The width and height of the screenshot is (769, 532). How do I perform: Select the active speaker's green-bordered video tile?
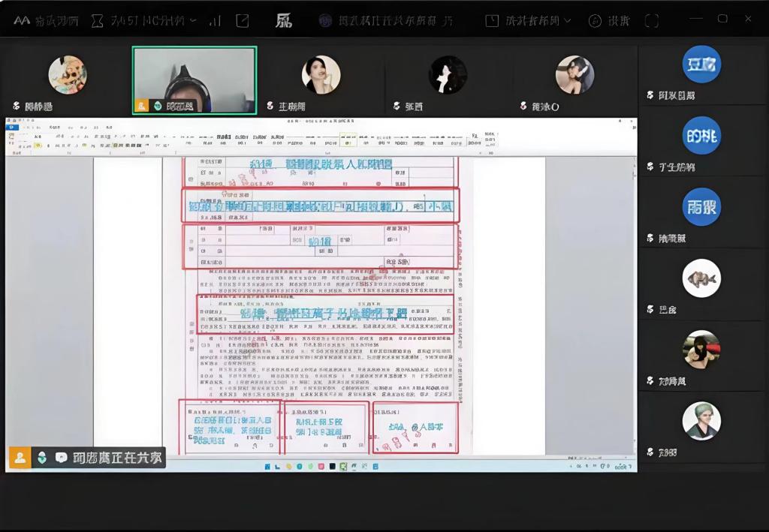(x=195, y=80)
